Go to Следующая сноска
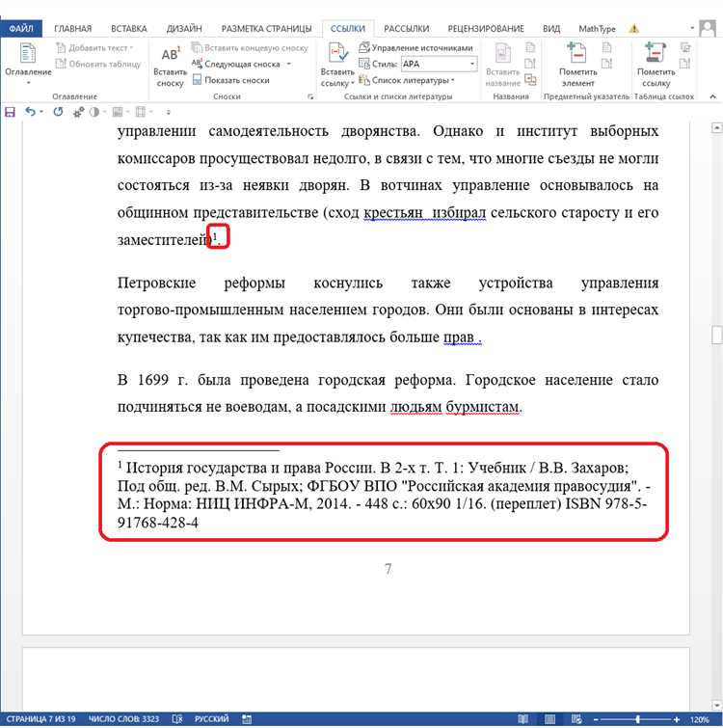723x728 pixels. tap(237, 64)
